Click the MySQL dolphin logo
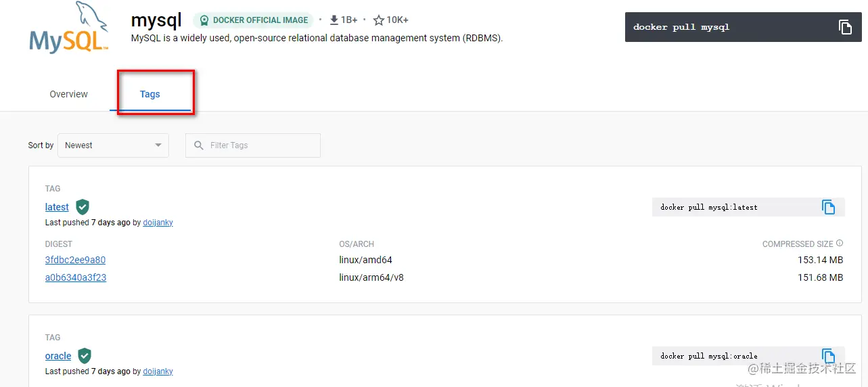Screen dimensions: 868x387 coord(68,28)
